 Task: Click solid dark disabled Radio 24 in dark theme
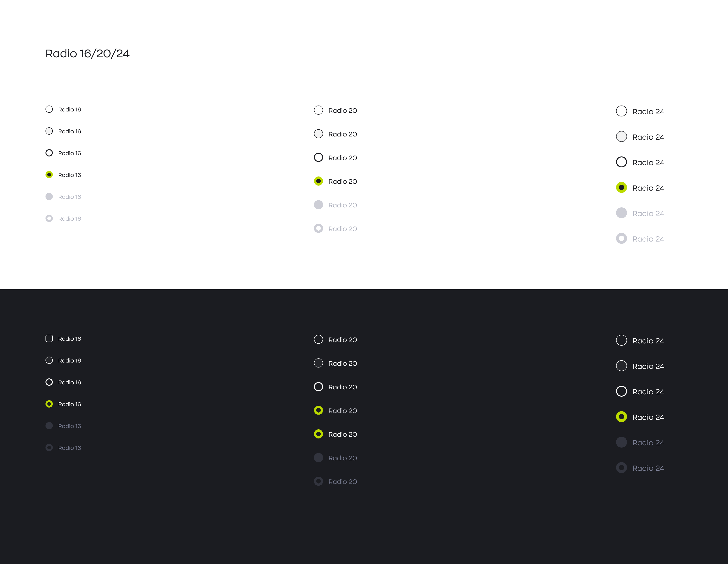pyautogui.click(x=621, y=442)
